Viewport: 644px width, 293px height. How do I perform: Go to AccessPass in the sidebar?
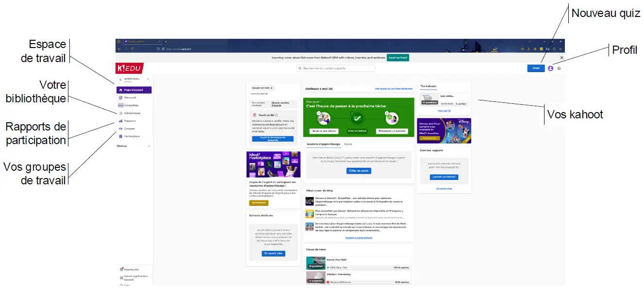pos(129,105)
